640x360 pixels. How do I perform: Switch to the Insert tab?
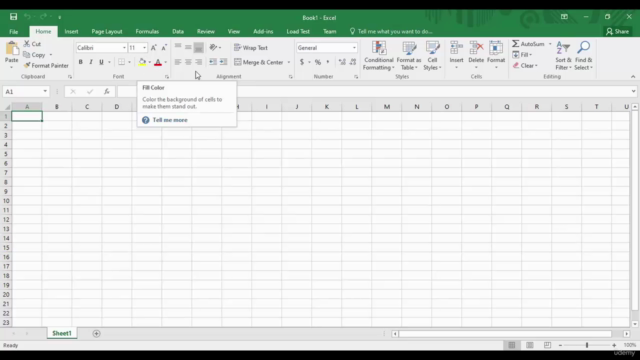(x=71, y=31)
